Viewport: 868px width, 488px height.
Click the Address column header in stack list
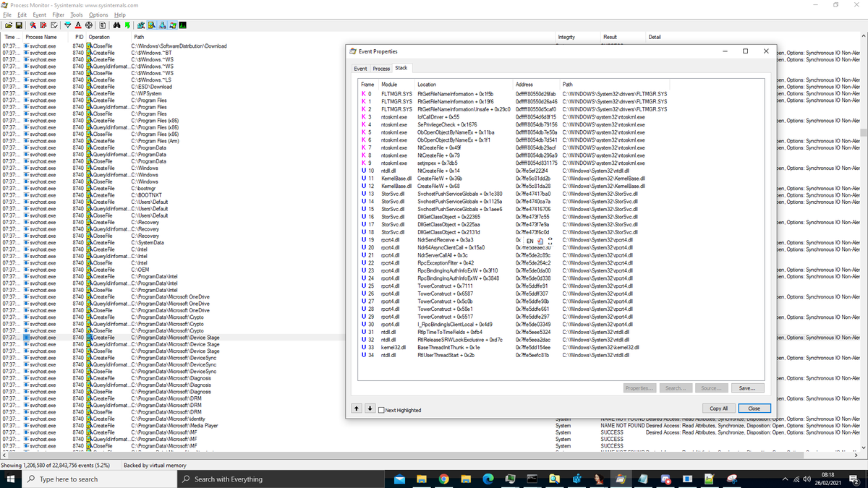pyautogui.click(x=537, y=85)
